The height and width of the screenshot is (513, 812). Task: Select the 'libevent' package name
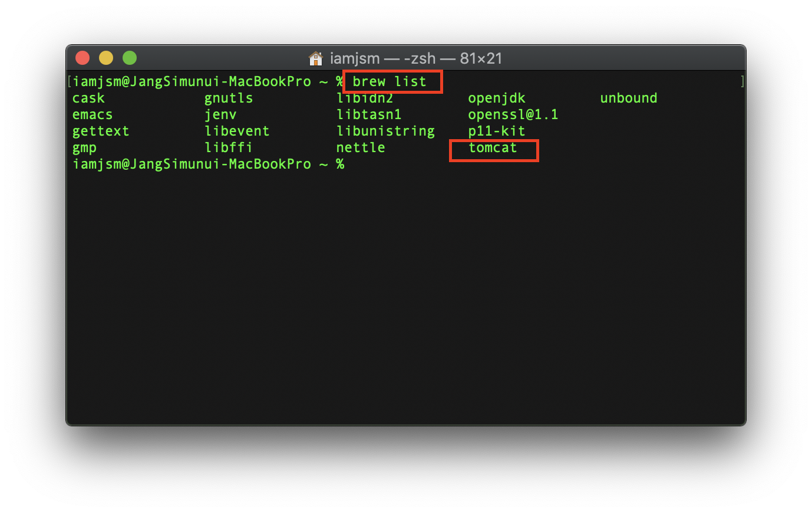tap(237, 131)
